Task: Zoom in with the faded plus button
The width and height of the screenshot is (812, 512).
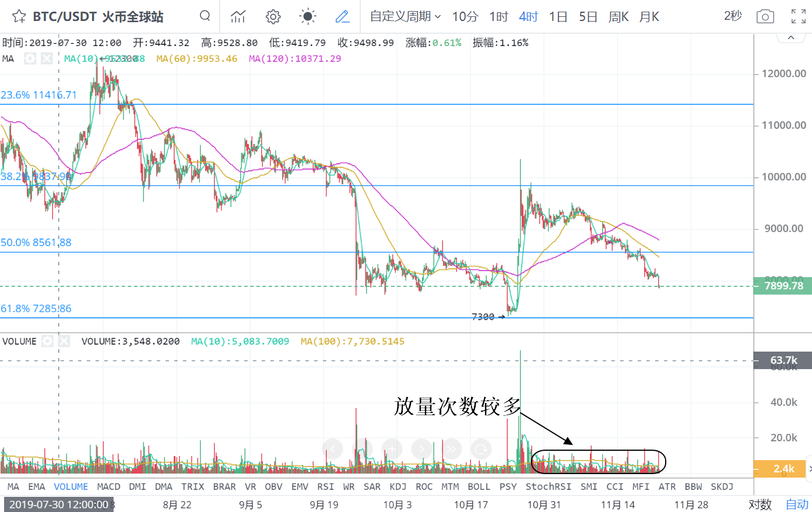Action: pos(392,449)
